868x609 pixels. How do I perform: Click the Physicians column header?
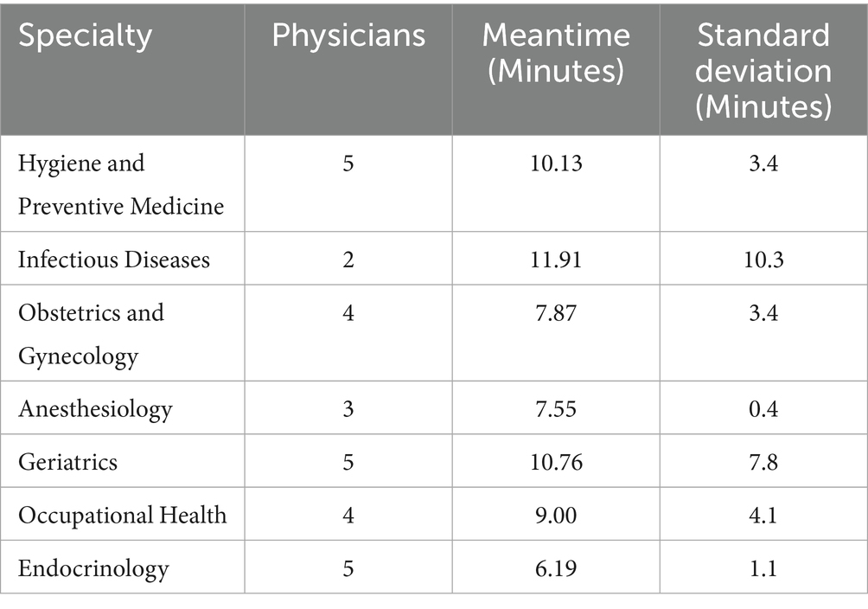(348, 36)
